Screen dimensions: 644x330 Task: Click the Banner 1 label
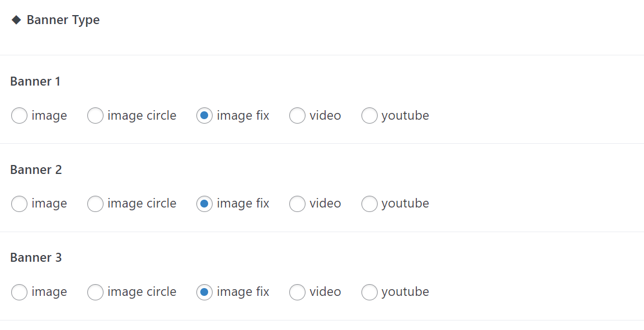click(35, 81)
